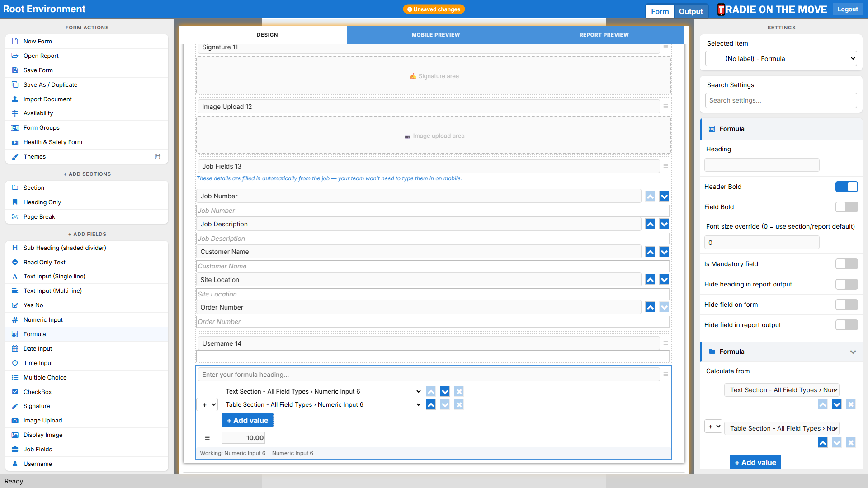Move Customer Name field down
The height and width of the screenshot is (488, 868).
pos(664,252)
